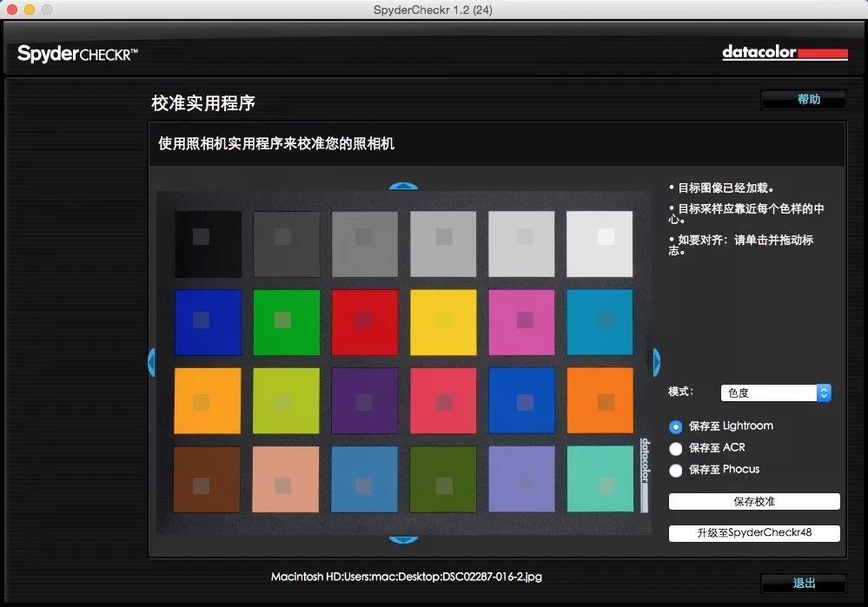Click the cyan patch in second row

click(600, 322)
